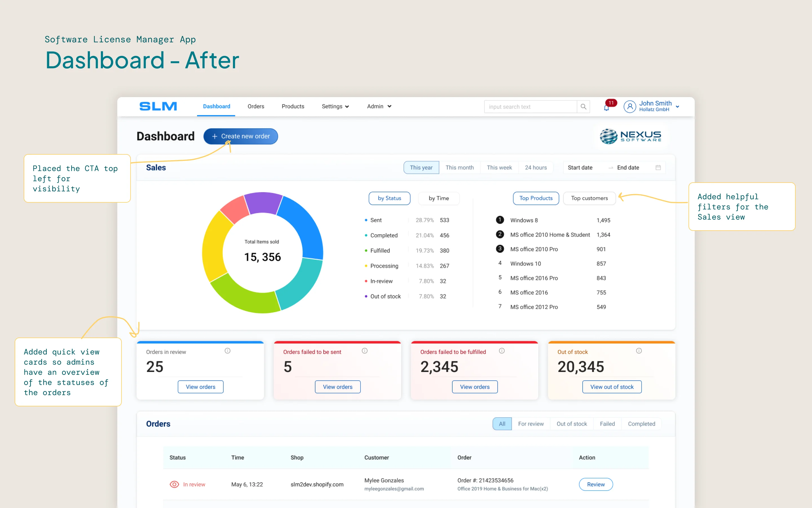Click Order #: 21423534656
812x508 pixels.
point(485,480)
